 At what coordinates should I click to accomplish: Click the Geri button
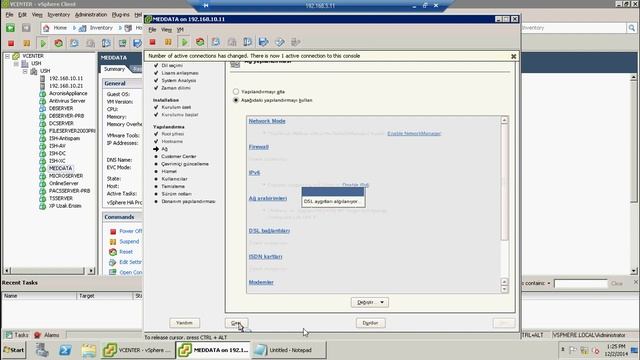pyautogui.click(x=236, y=323)
